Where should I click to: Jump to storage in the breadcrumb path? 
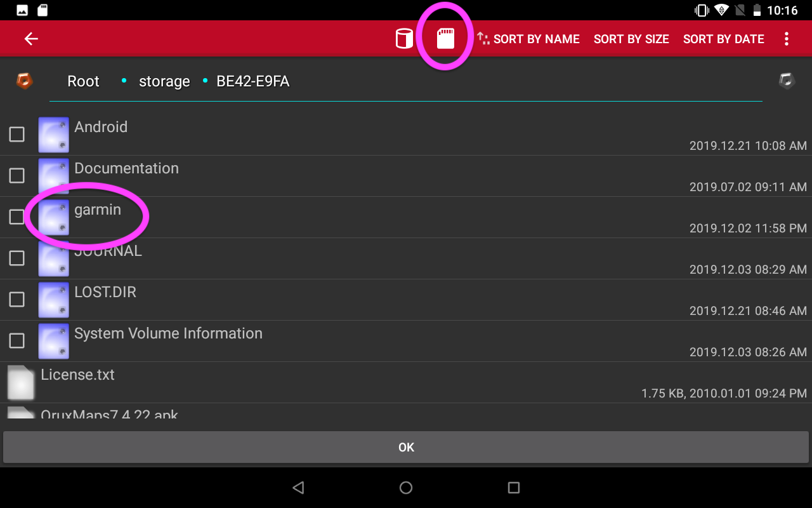164,81
